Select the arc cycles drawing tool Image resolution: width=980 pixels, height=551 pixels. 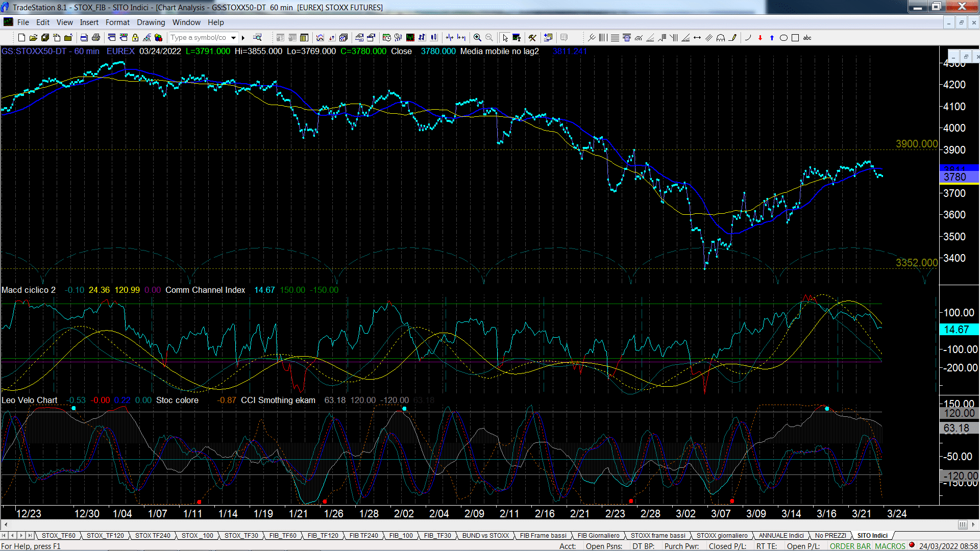click(721, 37)
